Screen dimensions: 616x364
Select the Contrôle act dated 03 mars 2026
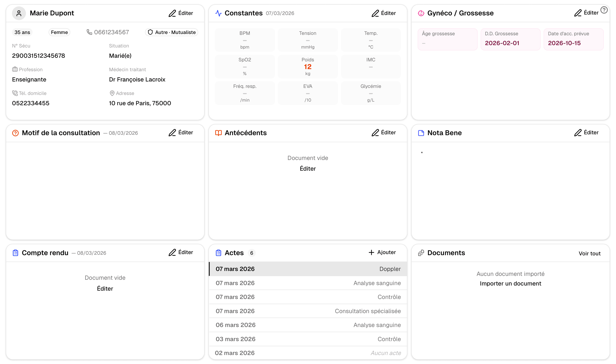point(308,339)
